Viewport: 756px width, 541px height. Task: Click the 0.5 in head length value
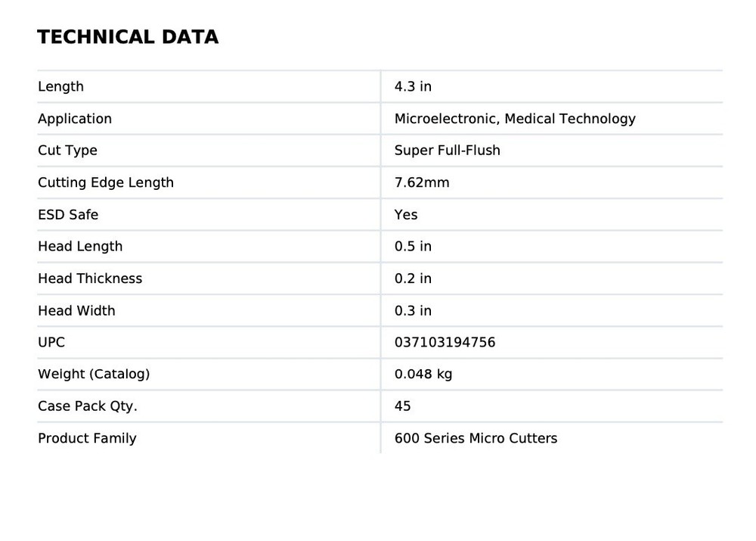click(413, 247)
